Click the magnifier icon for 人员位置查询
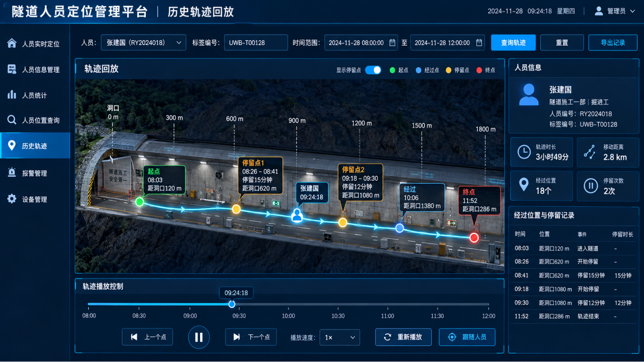 pyautogui.click(x=12, y=120)
